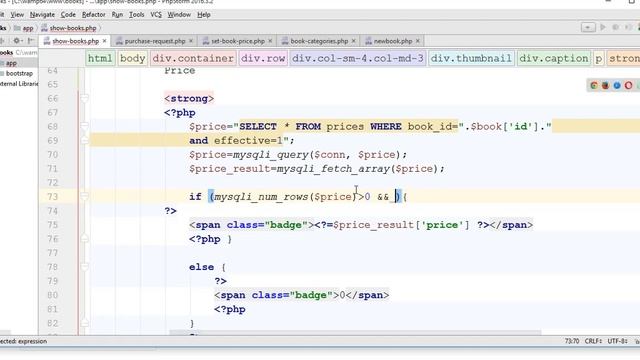The width and height of the screenshot is (640, 360).
Task: Open the Help menu
Action: (204, 15)
